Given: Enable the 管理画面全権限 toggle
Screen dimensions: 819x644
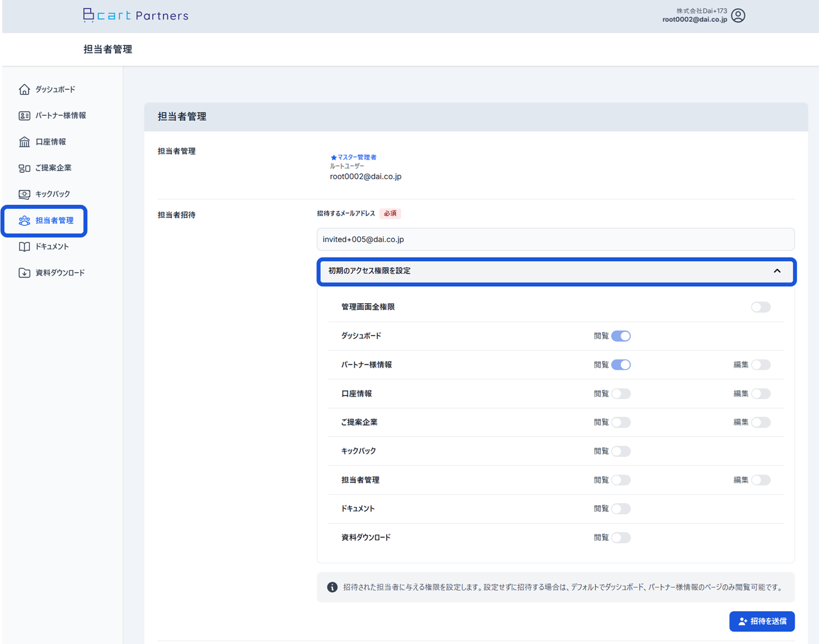Looking at the screenshot, I should tap(761, 307).
